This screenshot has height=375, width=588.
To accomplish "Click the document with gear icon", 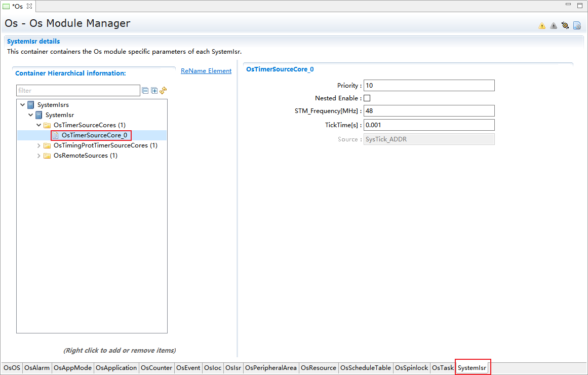I will coord(577,25).
